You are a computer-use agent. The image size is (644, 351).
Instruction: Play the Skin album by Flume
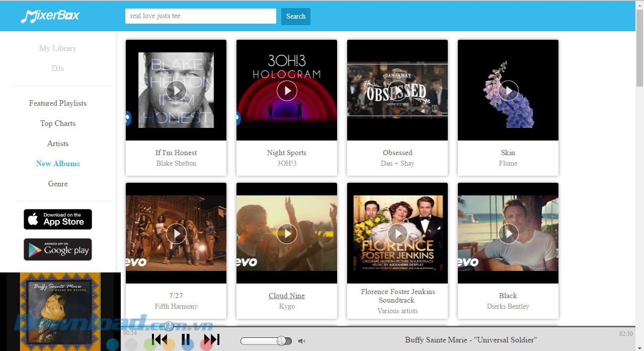[x=508, y=91]
